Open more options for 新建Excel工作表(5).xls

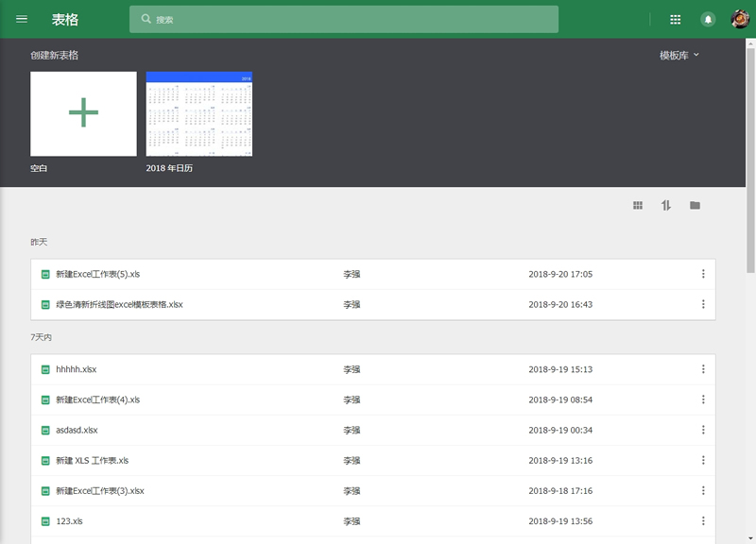click(703, 274)
